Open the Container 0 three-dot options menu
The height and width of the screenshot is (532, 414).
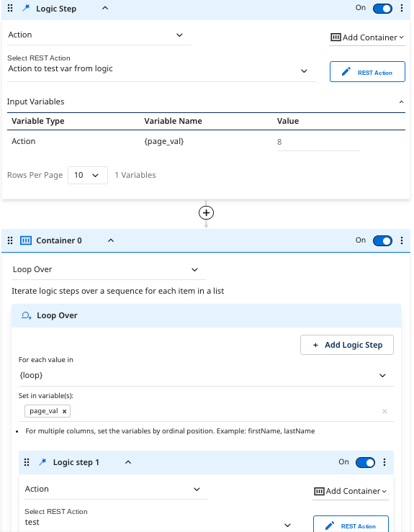[402, 240]
